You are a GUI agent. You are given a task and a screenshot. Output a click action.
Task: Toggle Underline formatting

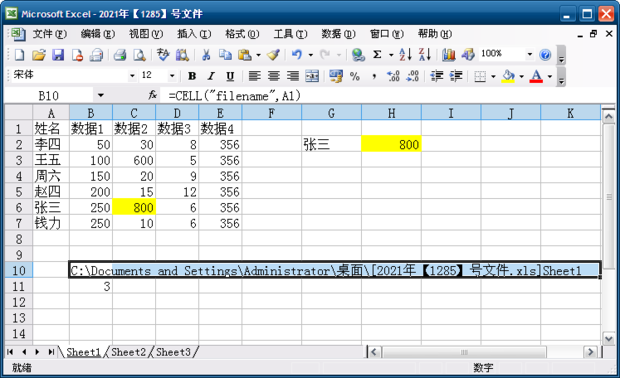pyautogui.click(x=230, y=76)
